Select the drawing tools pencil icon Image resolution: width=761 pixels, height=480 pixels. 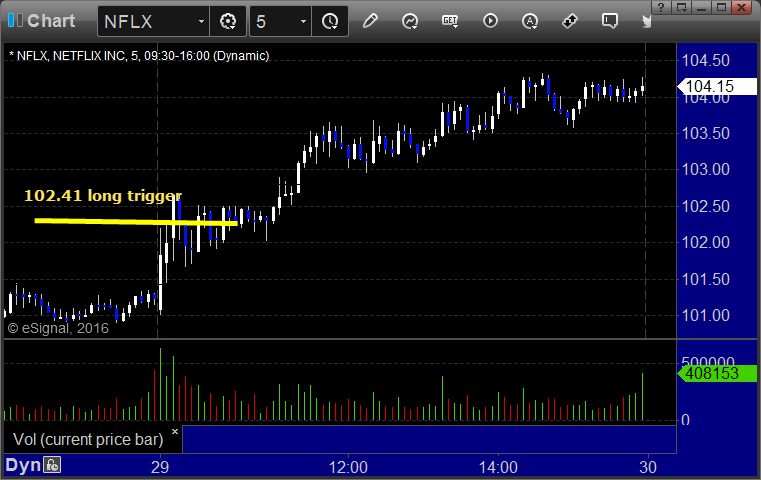point(370,21)
